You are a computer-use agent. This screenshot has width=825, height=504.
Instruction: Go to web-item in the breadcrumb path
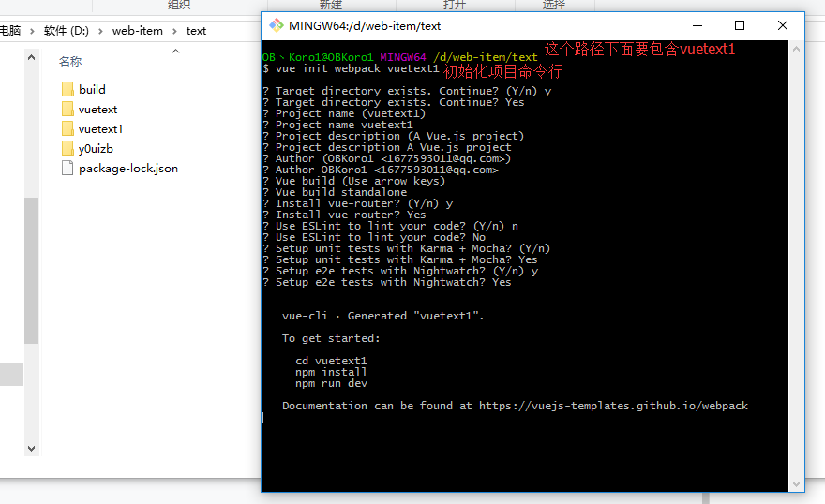pyautogui.click(x=137, y=31)
